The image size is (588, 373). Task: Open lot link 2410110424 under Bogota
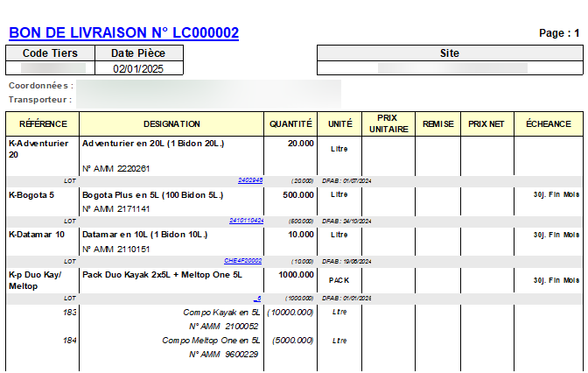pos(246,221)
